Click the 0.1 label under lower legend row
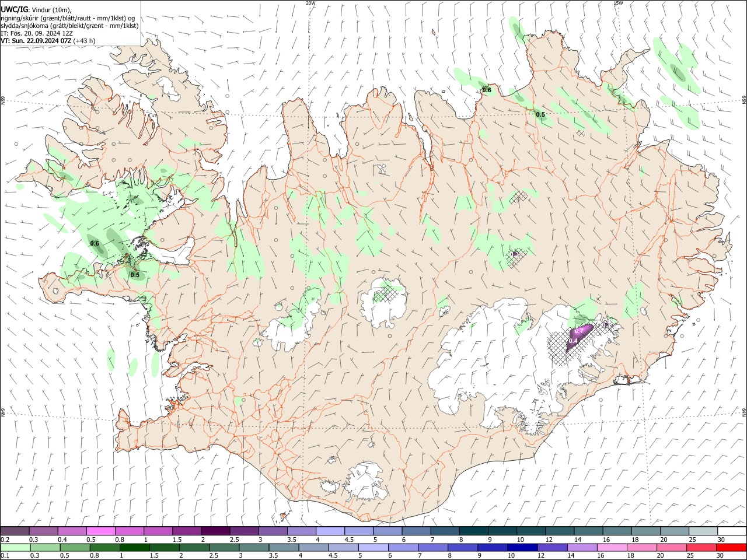Image resolution: width=747 pixels, height=560 pixels. coord(5,555)
